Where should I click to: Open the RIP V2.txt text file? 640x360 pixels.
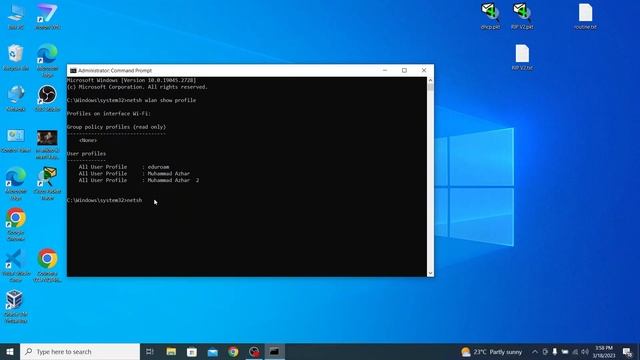click(x=522, y=57)
